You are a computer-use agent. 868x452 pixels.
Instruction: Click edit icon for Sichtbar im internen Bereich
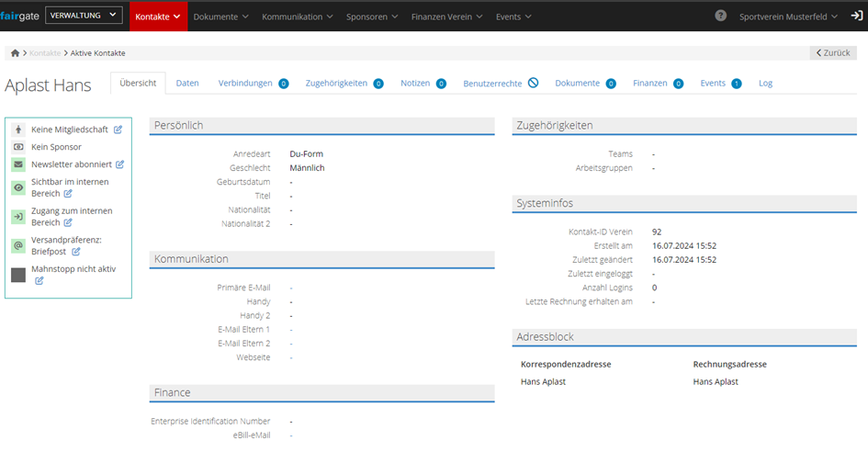tap(68, 194)
